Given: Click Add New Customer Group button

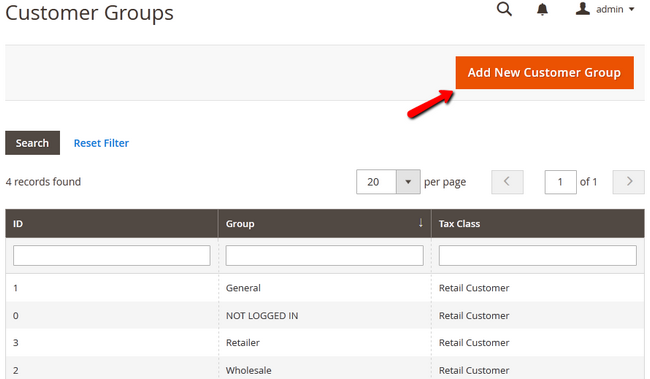Looking at the screenshot, I should (x=544, y=73).
